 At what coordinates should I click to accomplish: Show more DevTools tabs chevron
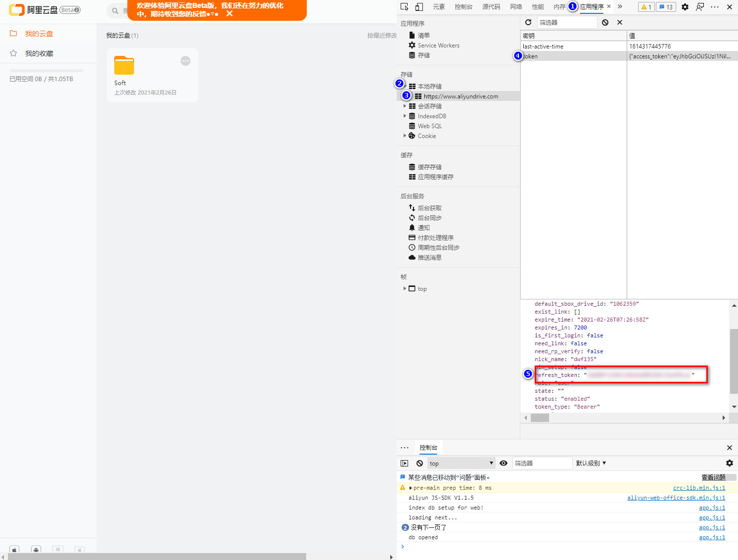[620, 7]
